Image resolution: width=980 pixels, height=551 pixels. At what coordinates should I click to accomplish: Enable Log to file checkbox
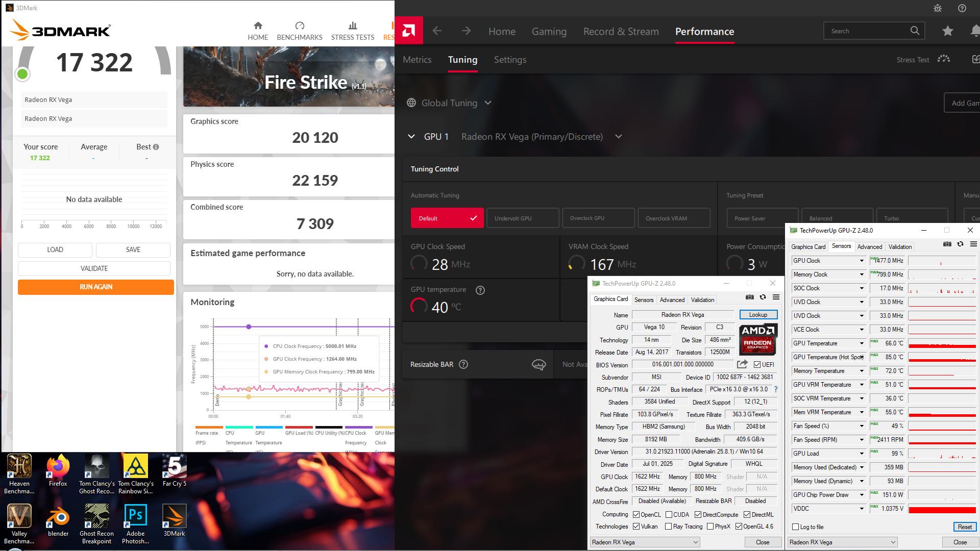(795, 527)
